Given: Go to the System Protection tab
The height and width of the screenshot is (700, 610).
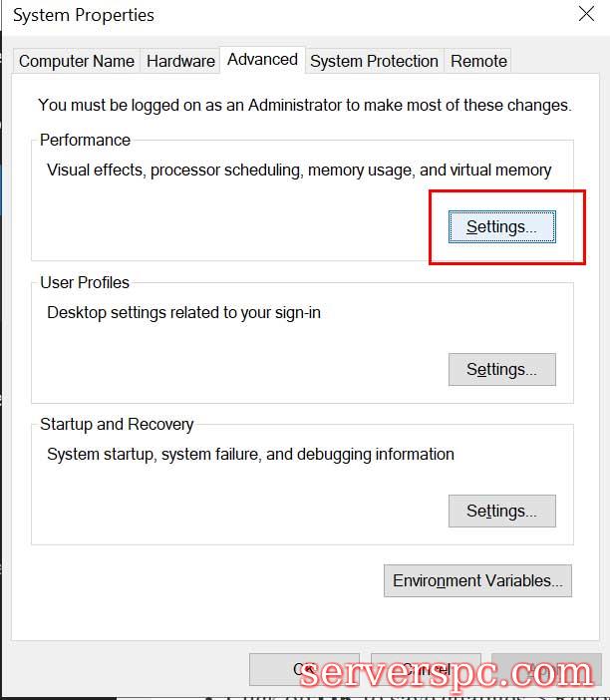Looking at the screenshot, I should click(374, 61).
